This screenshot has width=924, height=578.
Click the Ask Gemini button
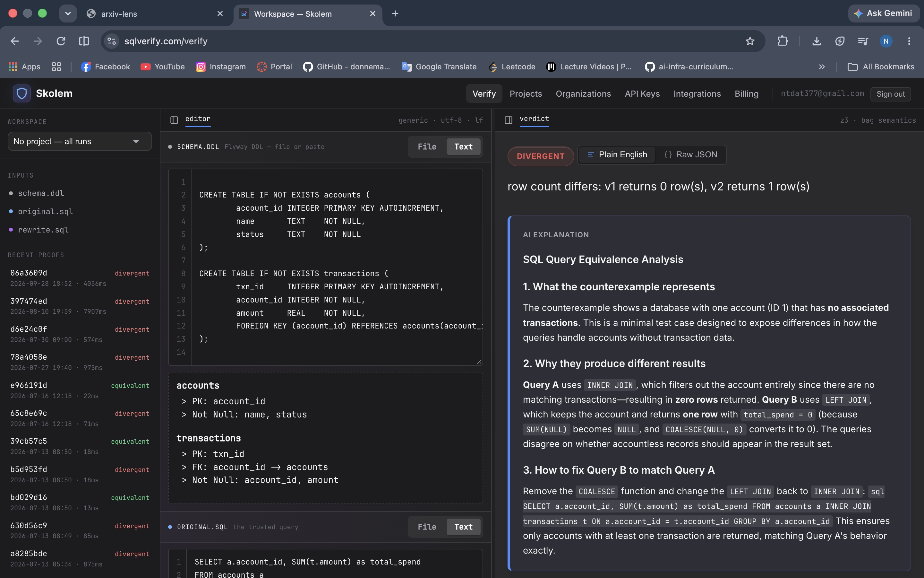(884, 13)
